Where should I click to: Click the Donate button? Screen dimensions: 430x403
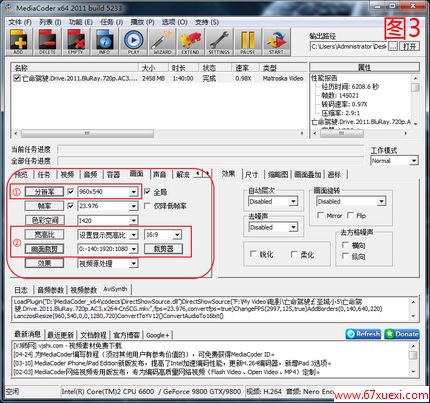[x=402, y=334]
